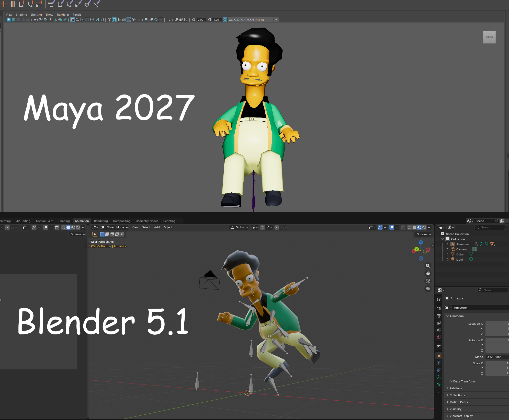Click the BACK face of Maya view cube
Viewport: 509px width, 420px height.
[489, 37]
